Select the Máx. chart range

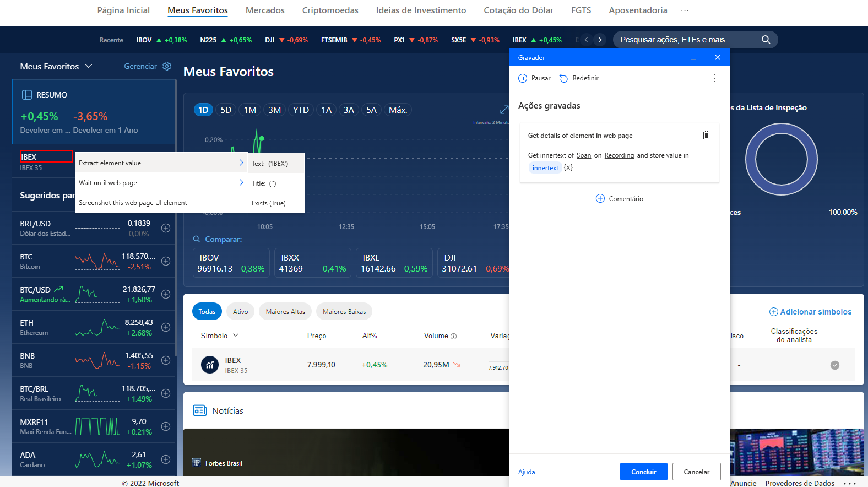tap(398, 110)
